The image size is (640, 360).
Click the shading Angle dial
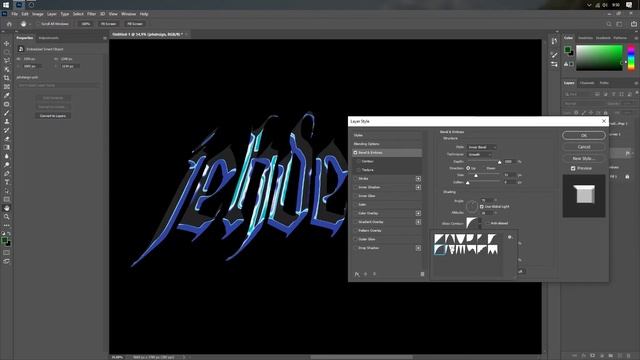click(x=472, y=207)
